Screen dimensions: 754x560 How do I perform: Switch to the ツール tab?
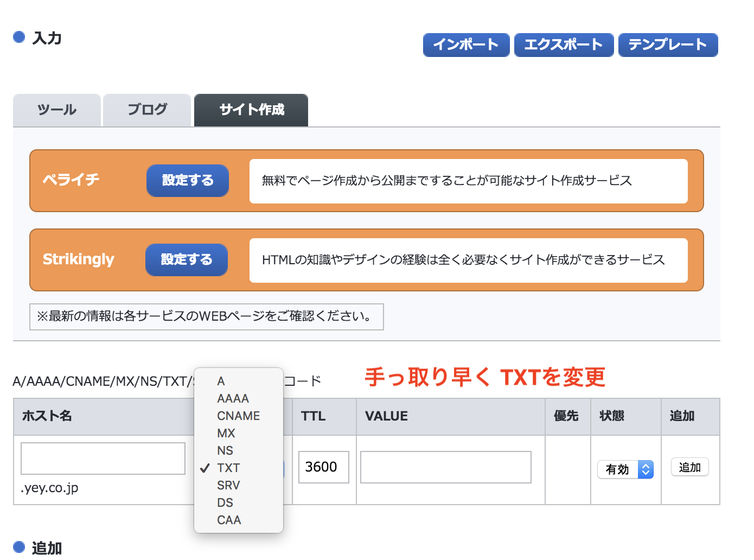point(57,110)
